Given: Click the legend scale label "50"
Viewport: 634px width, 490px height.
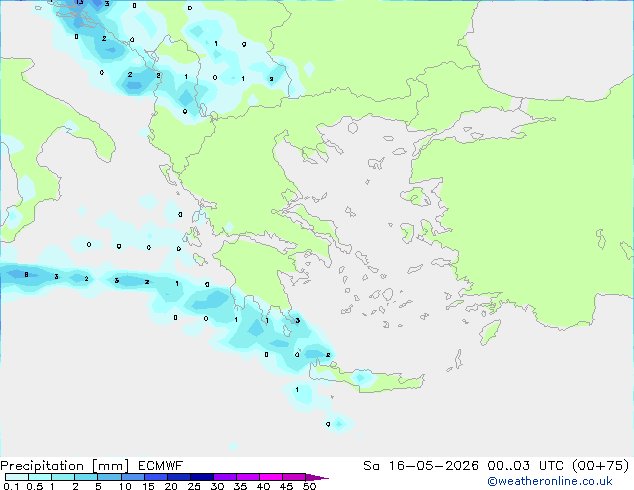Looking at the screenshot, I should [x=310, y=486].
